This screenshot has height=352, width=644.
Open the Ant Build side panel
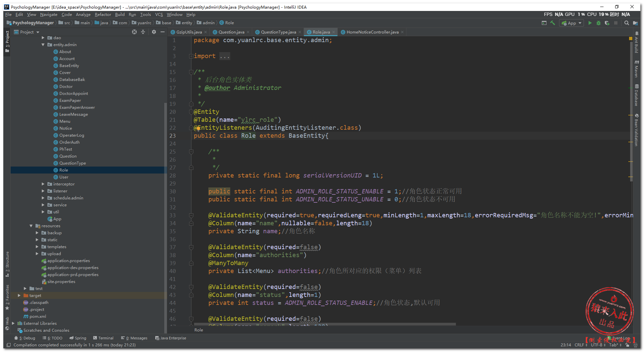pyautogui.click(x=636, y=42)
